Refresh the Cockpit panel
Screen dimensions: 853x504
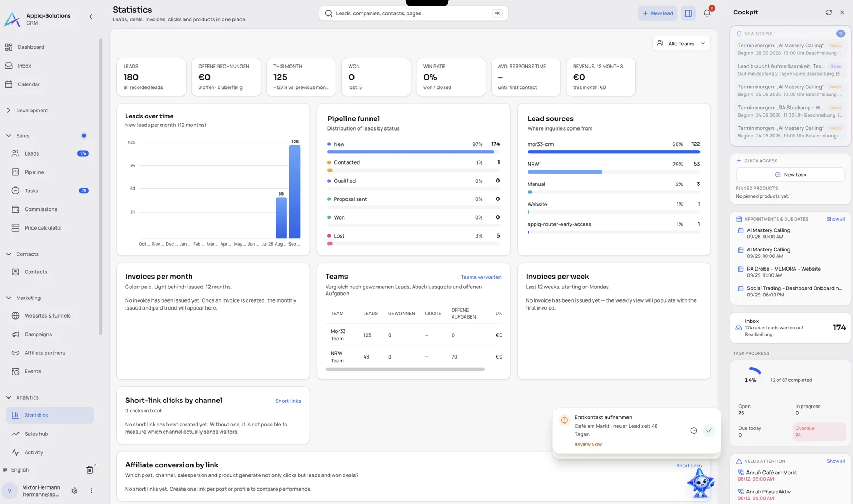tap(828, 12)
